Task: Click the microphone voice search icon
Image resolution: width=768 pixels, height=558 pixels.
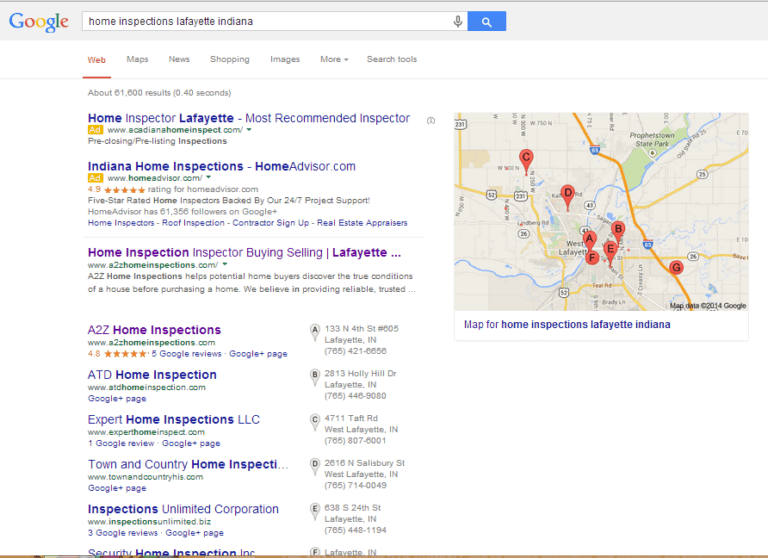Action: (457, 22)
